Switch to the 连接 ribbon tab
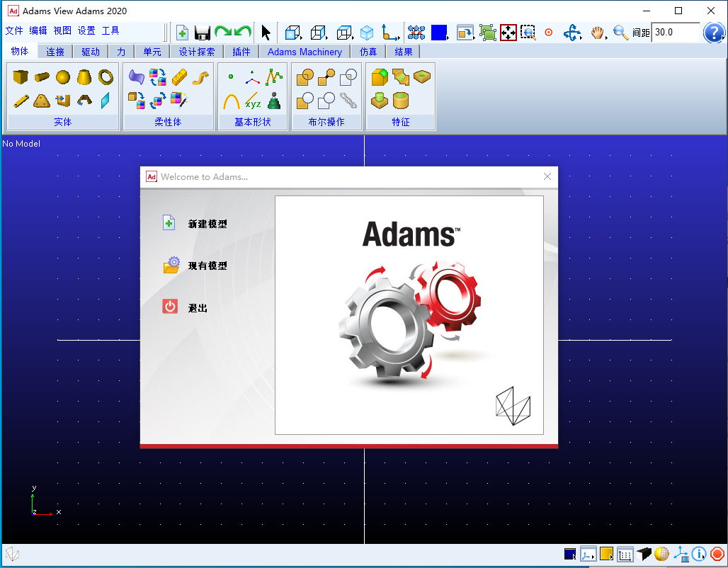 click(55, 52)
